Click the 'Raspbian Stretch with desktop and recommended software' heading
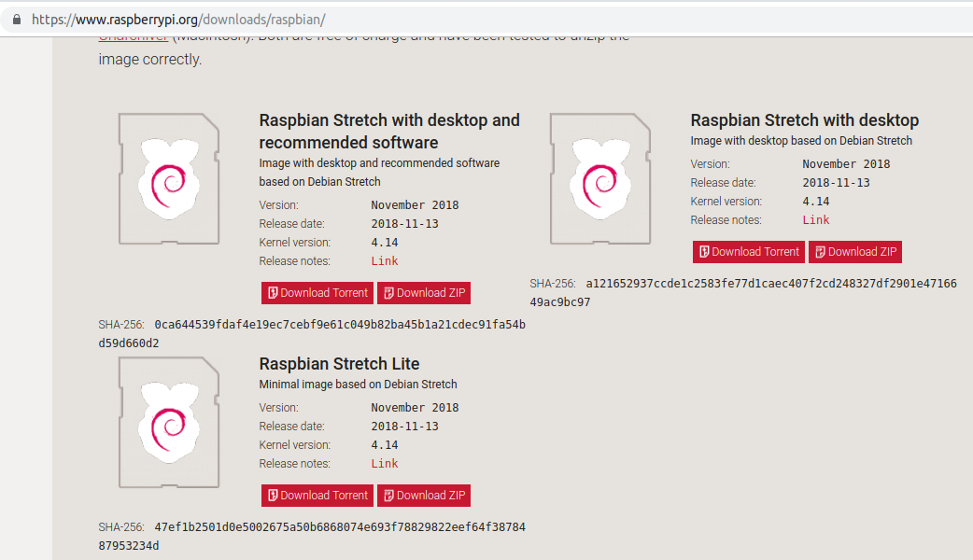Image resolution: width=973 pixels, height=560 pixels. coord(389,132)
